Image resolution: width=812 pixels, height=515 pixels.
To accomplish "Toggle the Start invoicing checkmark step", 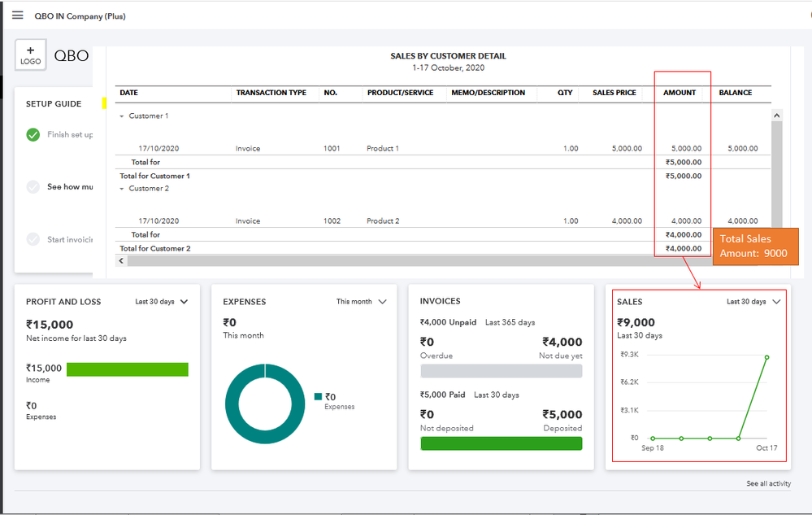I will point(33,239).
